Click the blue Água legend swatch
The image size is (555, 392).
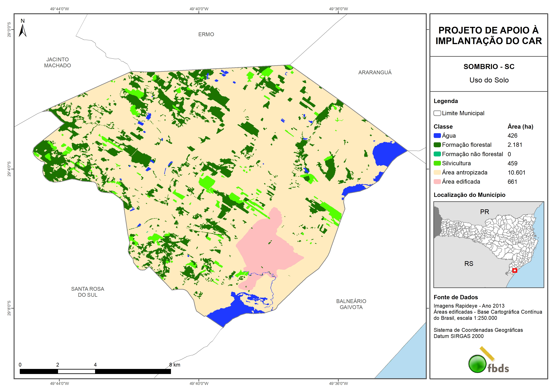click(x=437, y=136)
